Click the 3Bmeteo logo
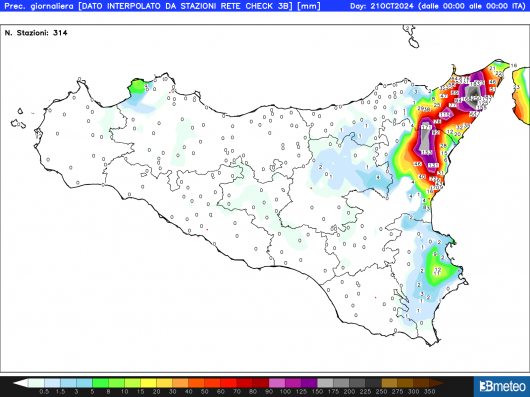 [x=502, y=387]
